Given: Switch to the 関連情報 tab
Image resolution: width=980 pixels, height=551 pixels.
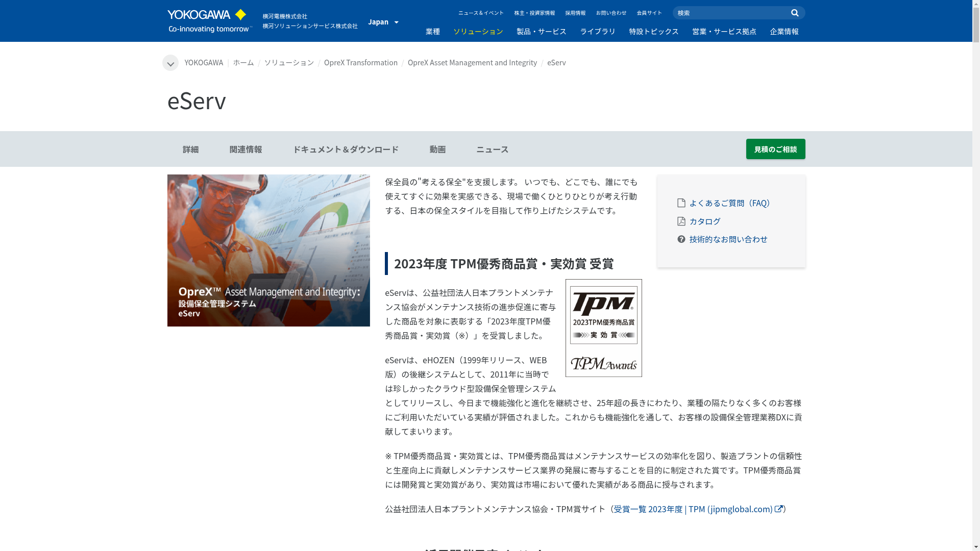Looking at the screenshot, I should pos(246,149).
